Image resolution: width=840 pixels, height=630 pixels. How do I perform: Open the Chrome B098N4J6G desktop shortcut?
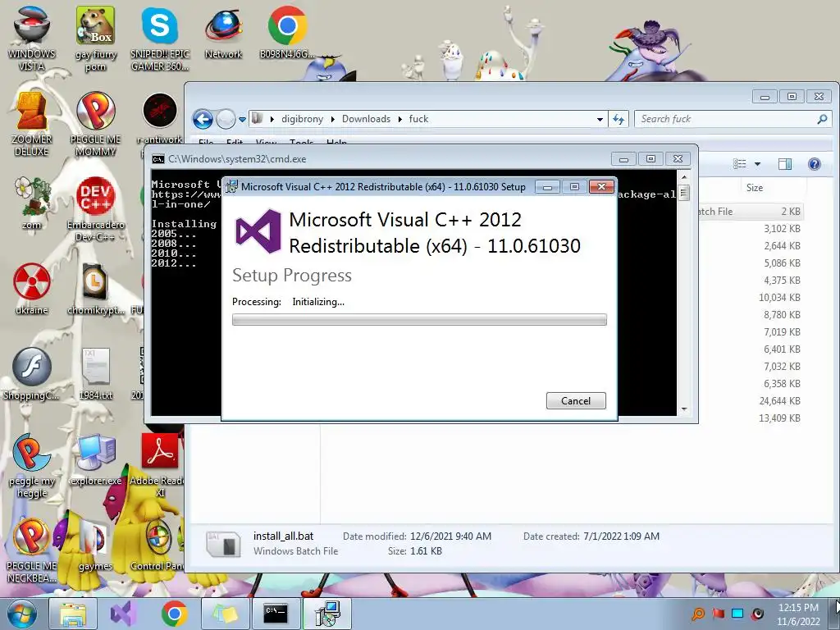(x=287, y=32)
